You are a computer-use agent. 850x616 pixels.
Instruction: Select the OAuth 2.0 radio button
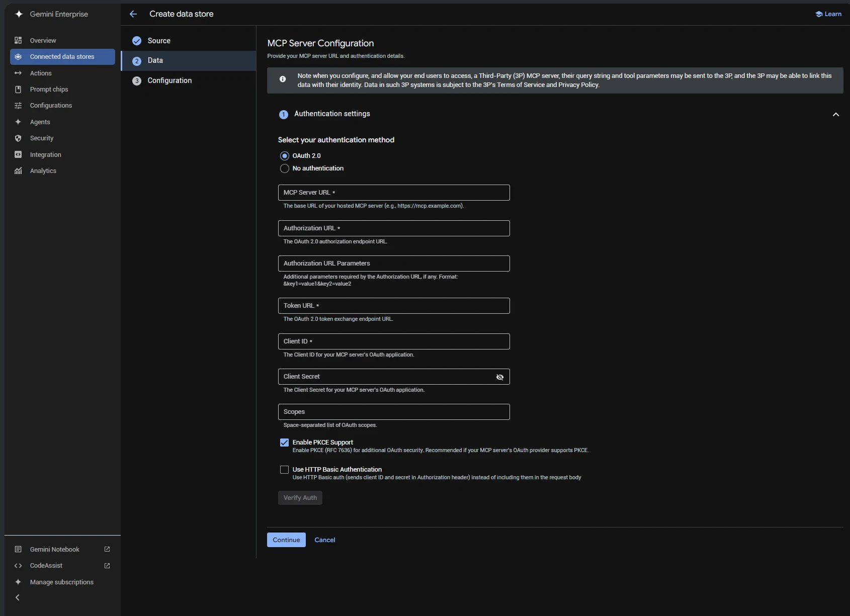pos(285,156)
